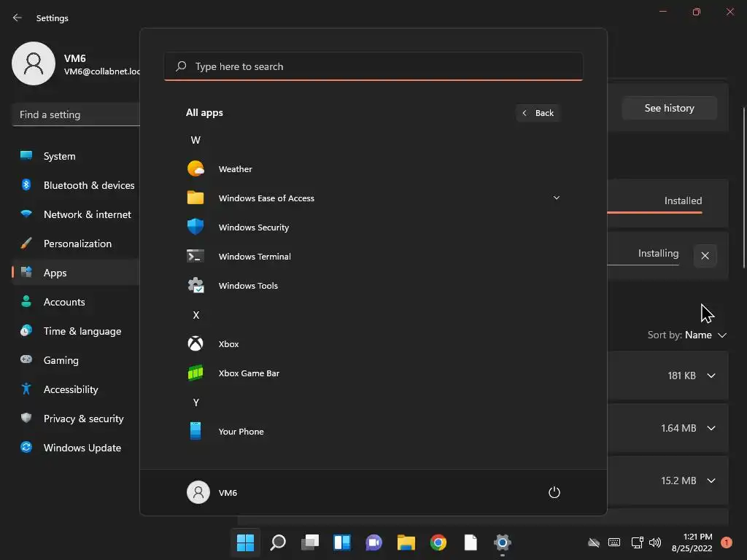Open File Explorer from the taskbar
Image resolution: width=747 pixels, height=560 pixels.
[x=406, y=542]
